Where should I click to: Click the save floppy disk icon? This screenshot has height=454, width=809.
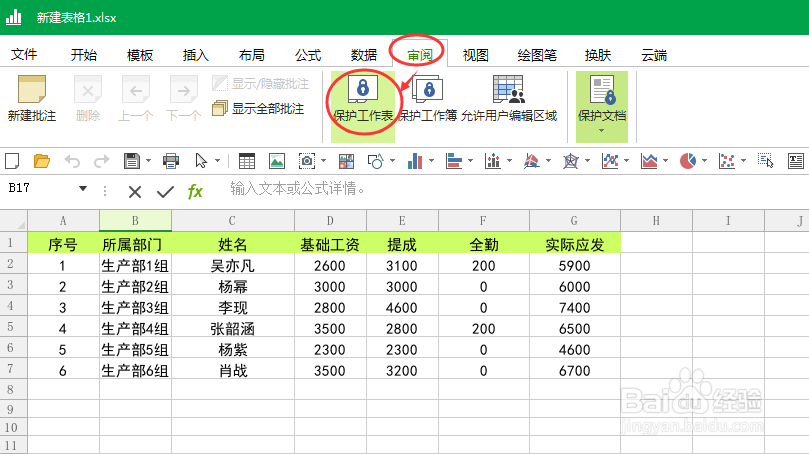tap(132, 161)
